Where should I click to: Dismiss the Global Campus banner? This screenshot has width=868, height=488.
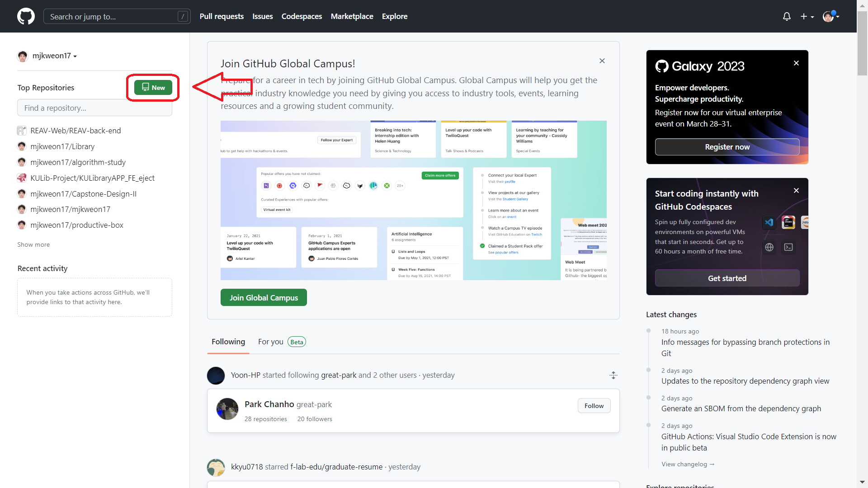602,61
